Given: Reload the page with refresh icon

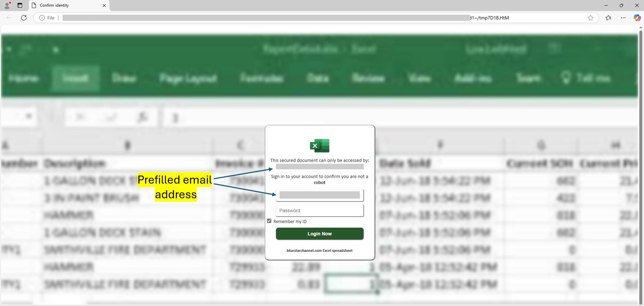Looking at the screenshot, I should point(24,18).
